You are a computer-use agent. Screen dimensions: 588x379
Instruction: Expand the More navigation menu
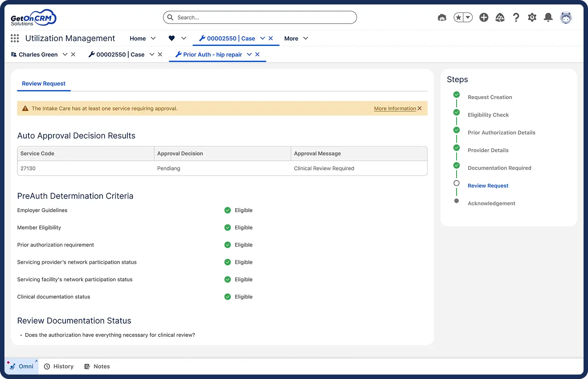[x=296, y=38]
